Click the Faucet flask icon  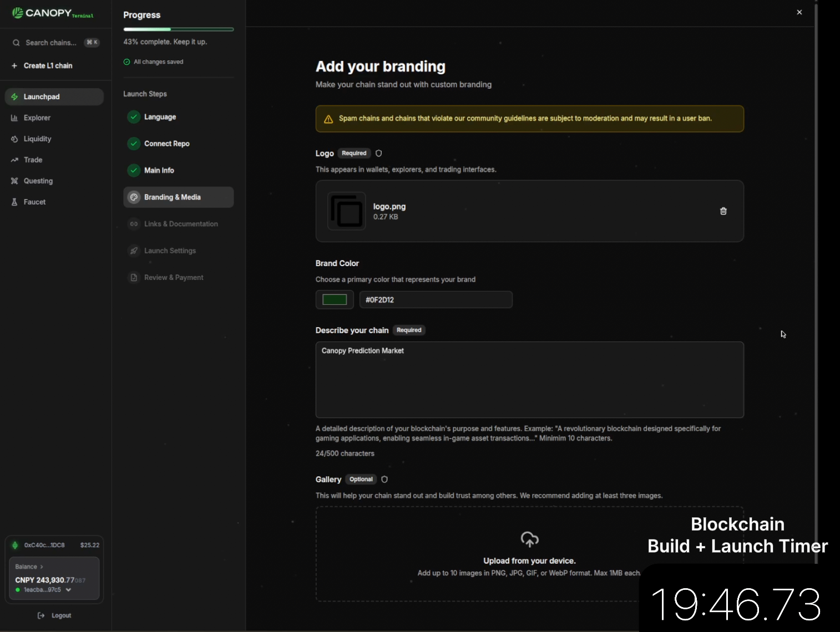point(14,202)
